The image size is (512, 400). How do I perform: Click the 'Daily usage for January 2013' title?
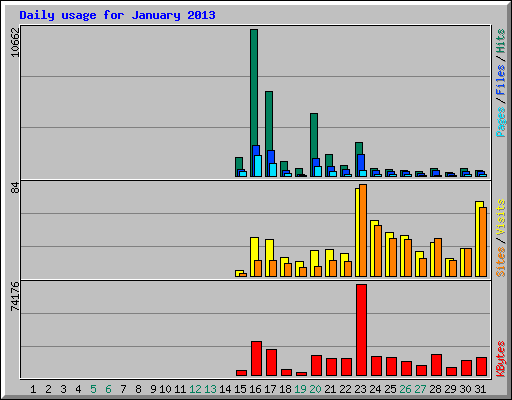click(x=117, y=15)
